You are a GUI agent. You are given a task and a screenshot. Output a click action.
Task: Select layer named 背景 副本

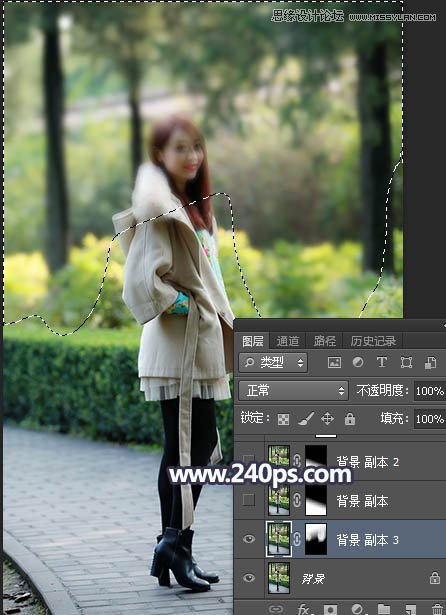pos(362,501)
